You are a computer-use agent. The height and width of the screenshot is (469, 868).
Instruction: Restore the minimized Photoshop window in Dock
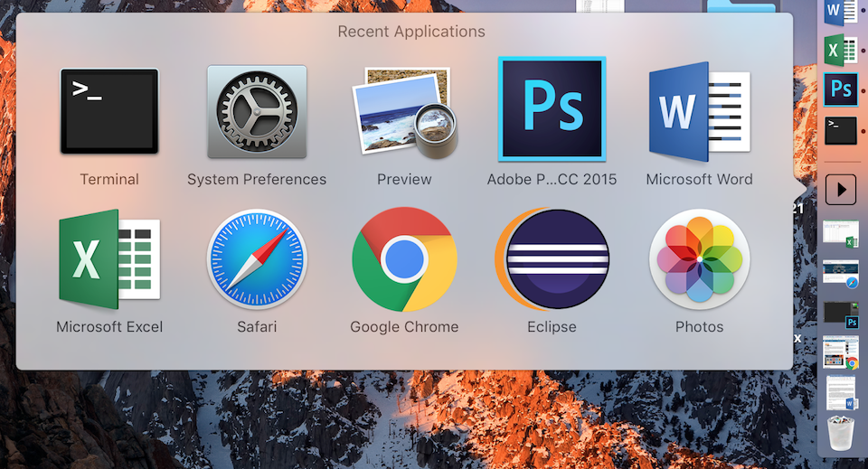840,314
